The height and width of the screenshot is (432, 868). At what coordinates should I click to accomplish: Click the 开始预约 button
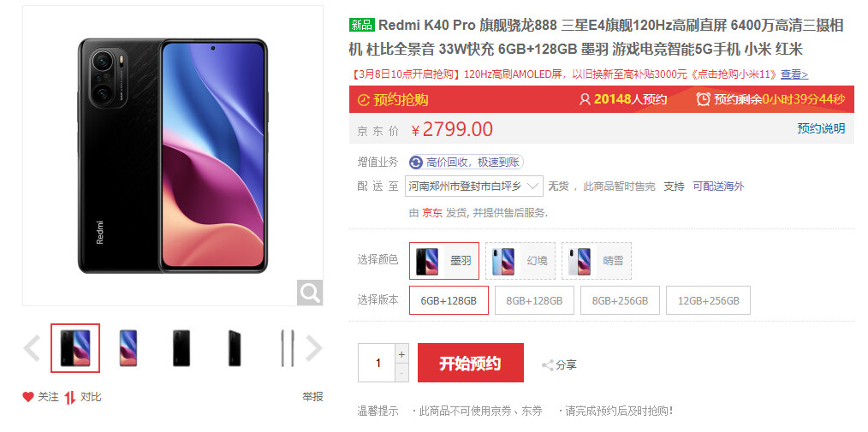pyautogui.click(x=471, y=363)
